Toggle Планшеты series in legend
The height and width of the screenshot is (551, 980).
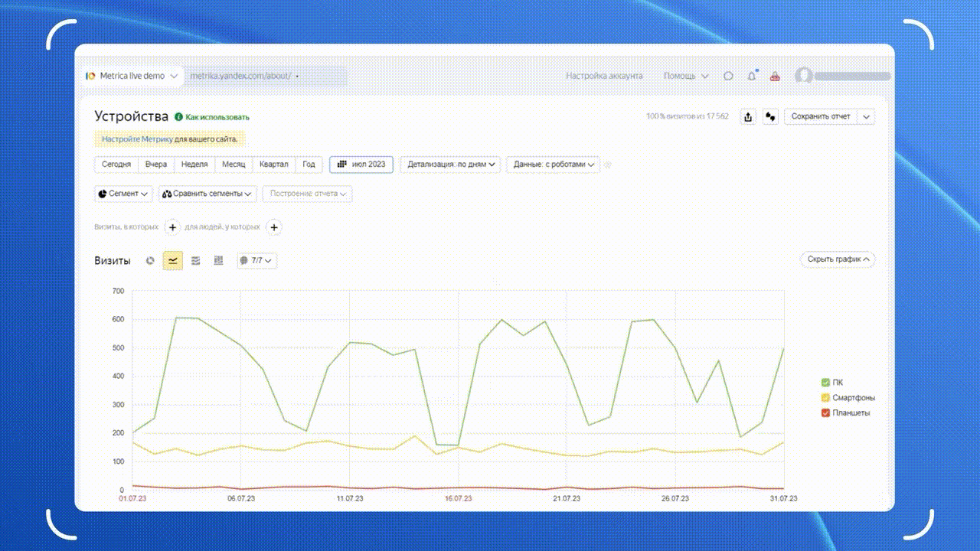(825, 413)
